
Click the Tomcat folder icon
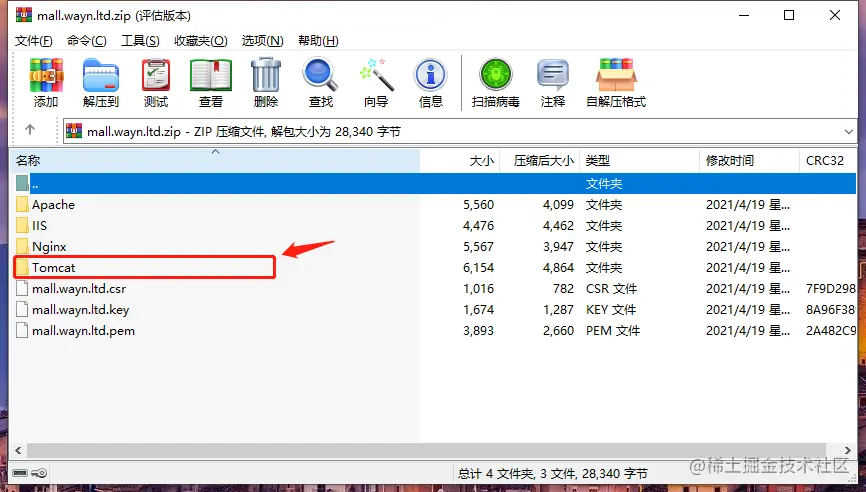tap(22, 268)
